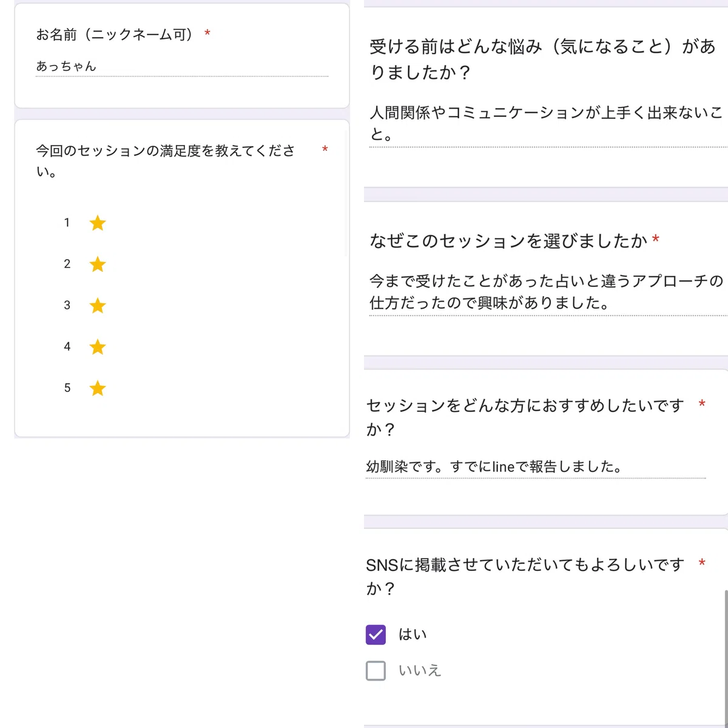Image resolution: width=728 pixels, height=728 pixels.
Task: Click the セッションをどんな方におすすめ question heading
Action: click(525, 417)
